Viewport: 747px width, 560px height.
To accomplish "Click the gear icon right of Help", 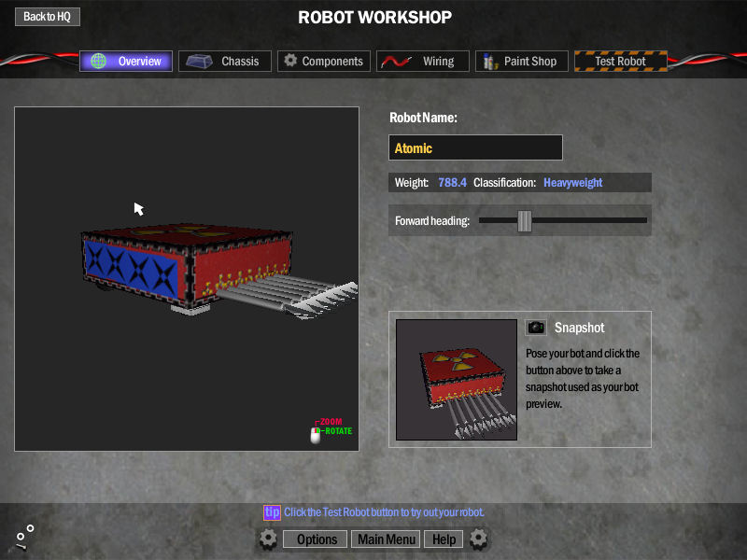I will (x=478, y=539).
